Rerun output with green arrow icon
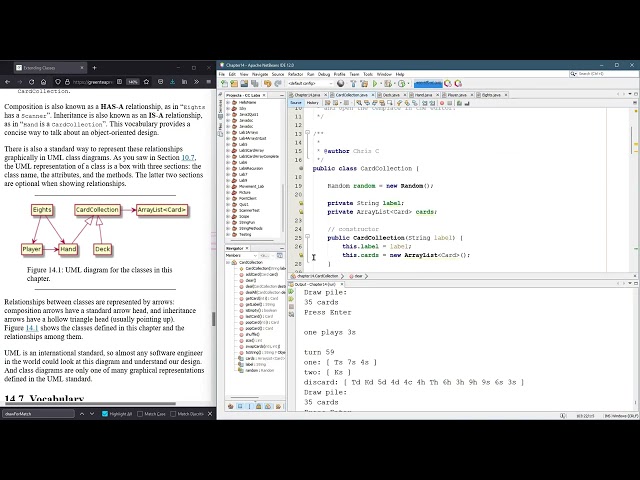Viewport: 640px width, 480px height. [291, 291]
